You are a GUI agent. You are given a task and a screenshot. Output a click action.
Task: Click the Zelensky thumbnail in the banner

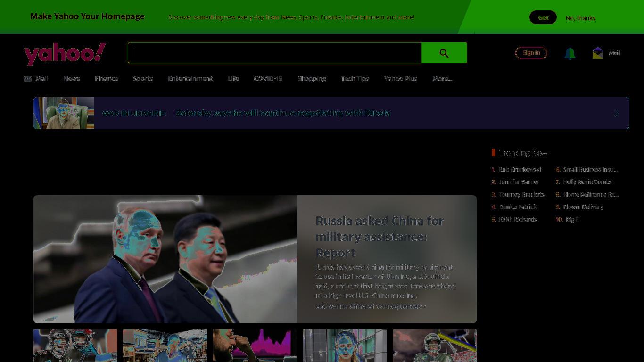click(64, 113)
